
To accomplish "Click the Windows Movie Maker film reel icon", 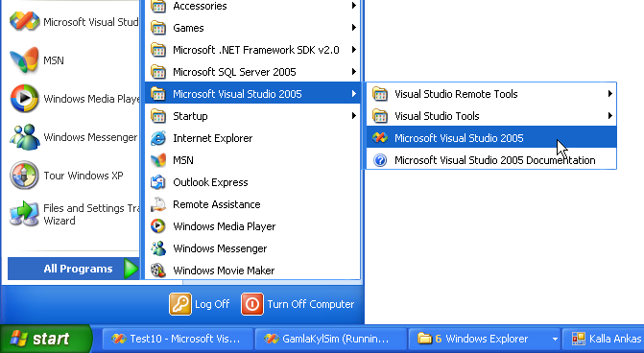I will 158,271.
